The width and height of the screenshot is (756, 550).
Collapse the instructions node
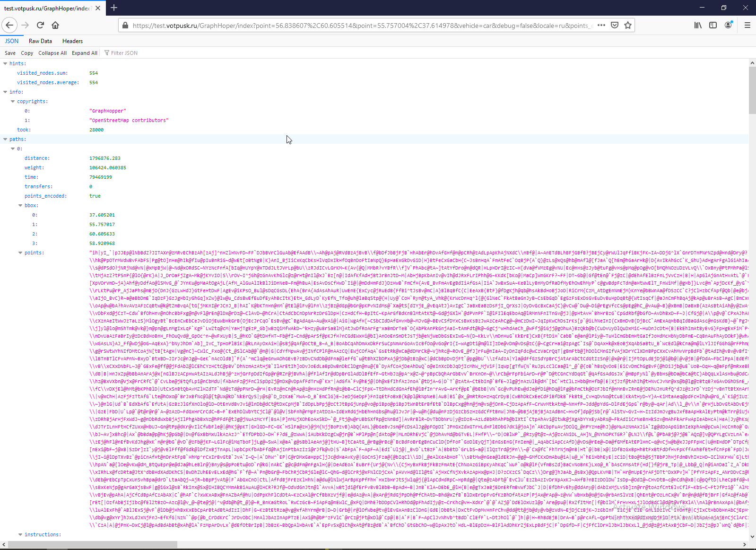(x=20, y=534)
